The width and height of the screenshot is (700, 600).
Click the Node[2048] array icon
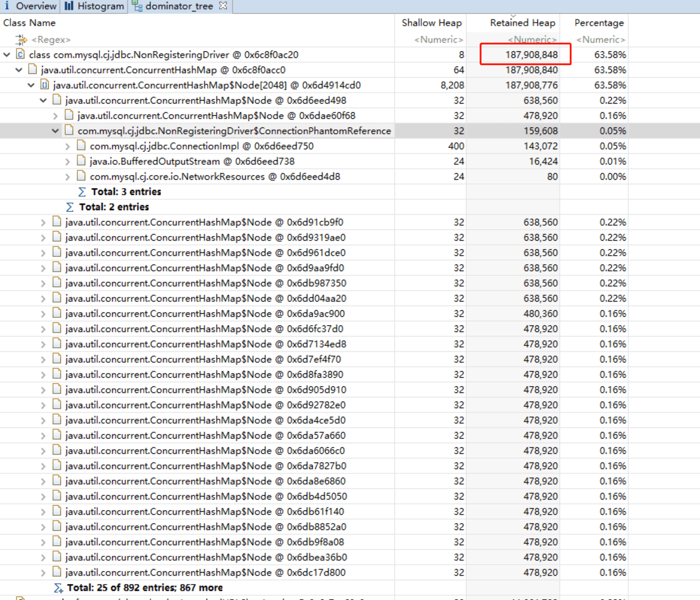pos(44,85)
